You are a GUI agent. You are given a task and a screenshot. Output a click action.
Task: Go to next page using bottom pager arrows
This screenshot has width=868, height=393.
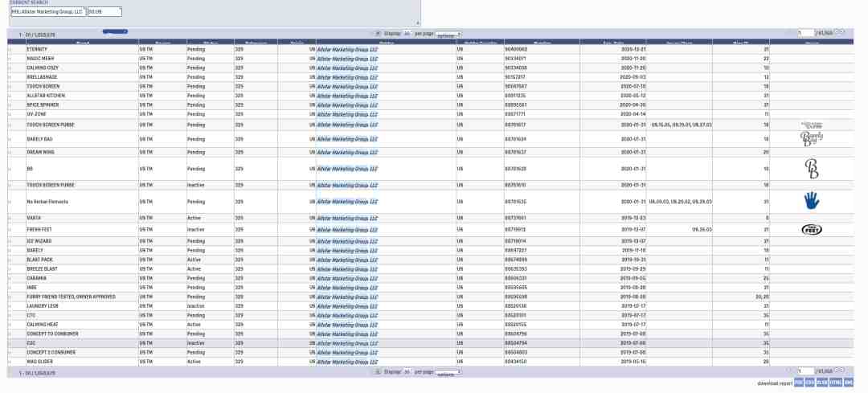tap(837, 370)
